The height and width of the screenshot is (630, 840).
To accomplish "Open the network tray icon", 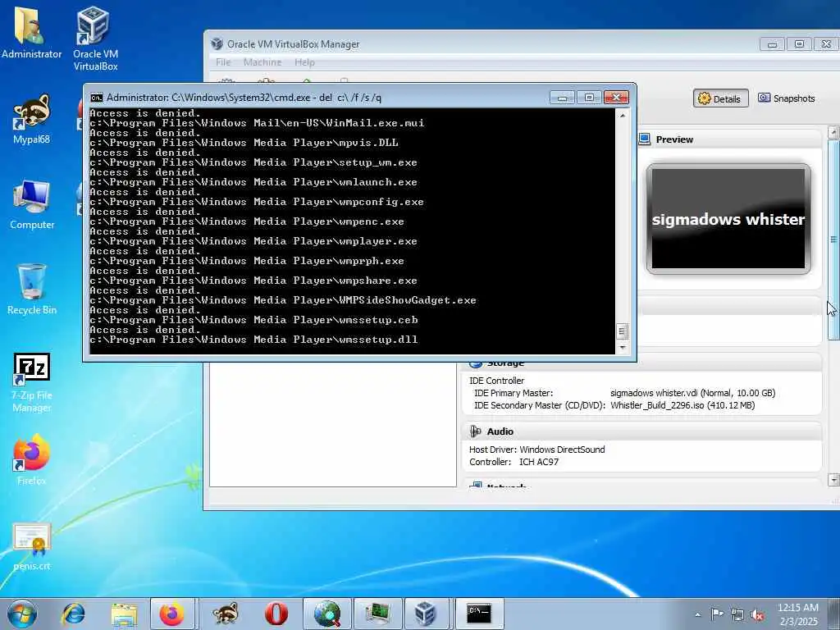I will 737,614.
